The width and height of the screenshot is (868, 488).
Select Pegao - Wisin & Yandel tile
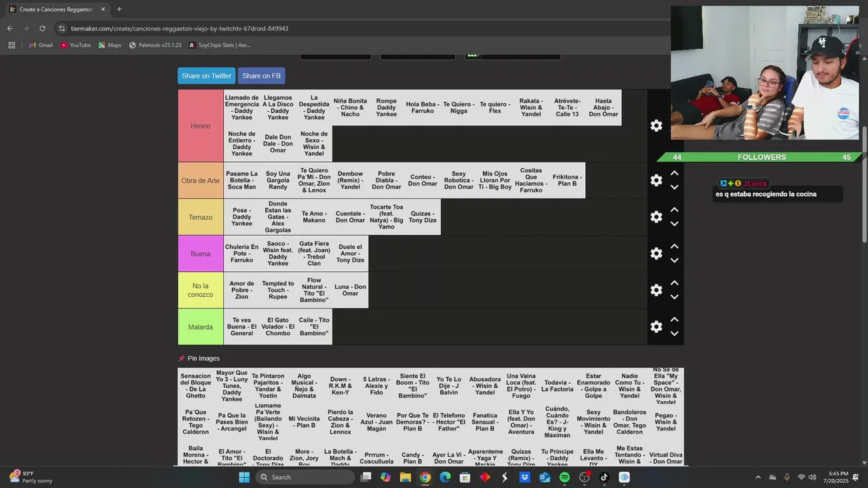click(666, 422)
